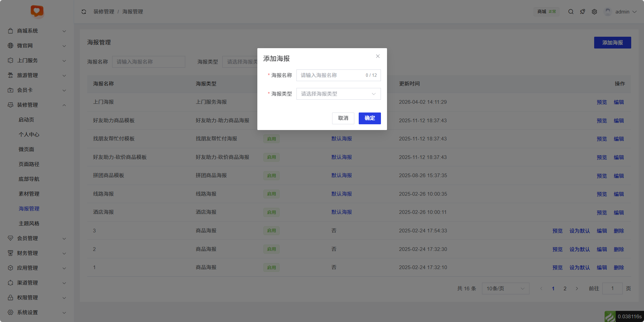This screenshot has height=322, width=644.
Task: Open settings via the gear icon
Action: 594,12
